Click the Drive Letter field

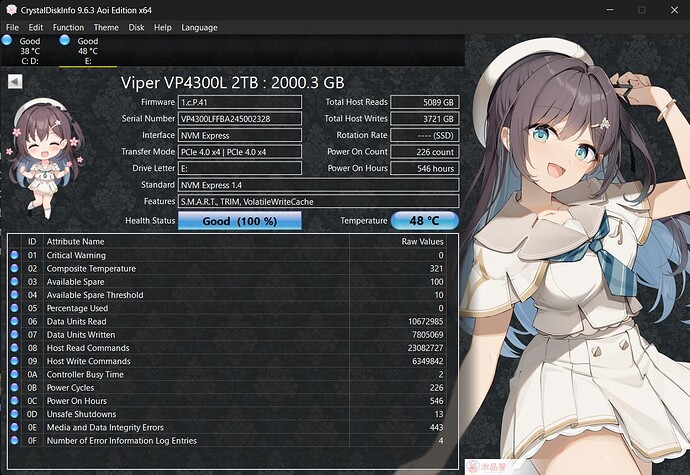(240, 168)
